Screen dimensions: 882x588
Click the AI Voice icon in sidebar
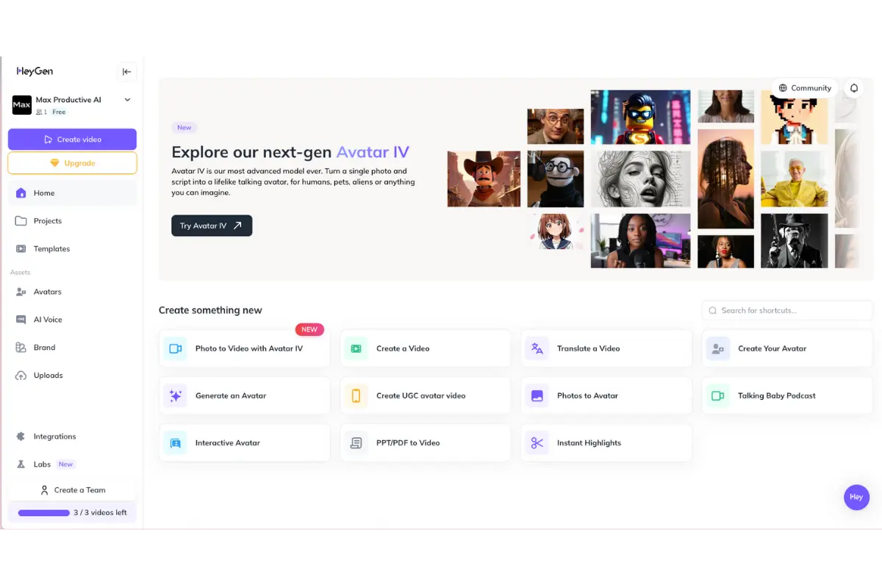[21, 320]
